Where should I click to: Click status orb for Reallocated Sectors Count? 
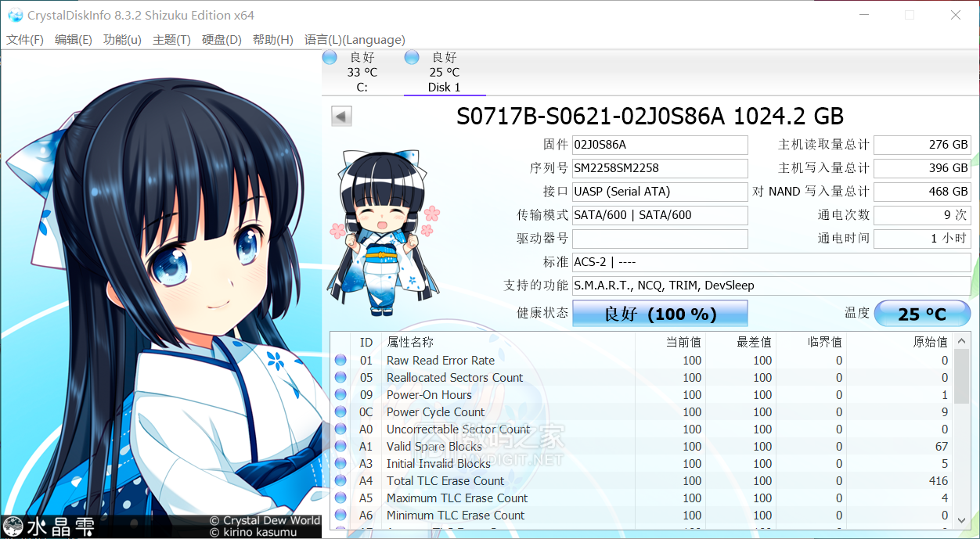pyautogui.click(x=340, y=378)
